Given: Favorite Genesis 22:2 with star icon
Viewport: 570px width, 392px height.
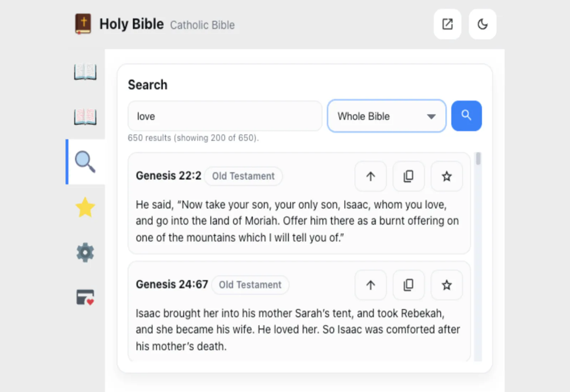Looking at the screenshot, I should pos(446,176).
